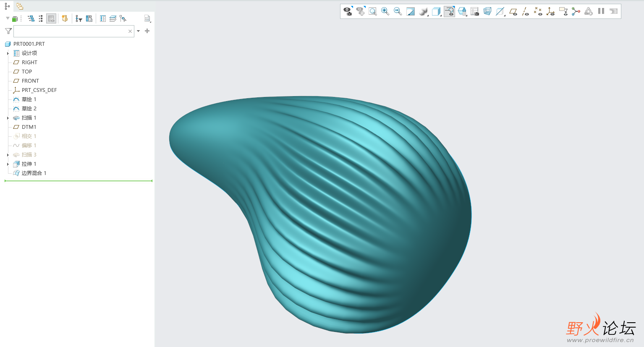Click the select-in-tree cursor icon
This screenshot has height=347, width=644.
pos(123,18)
